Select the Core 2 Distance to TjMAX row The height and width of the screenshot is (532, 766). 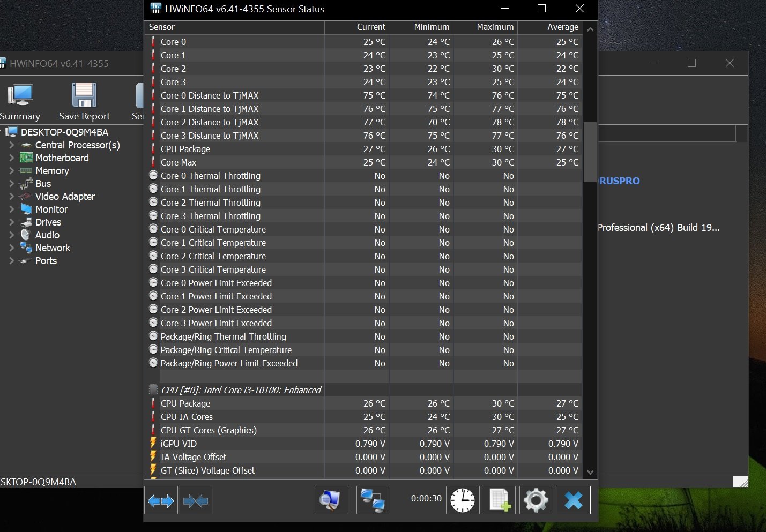click(363, 122)
